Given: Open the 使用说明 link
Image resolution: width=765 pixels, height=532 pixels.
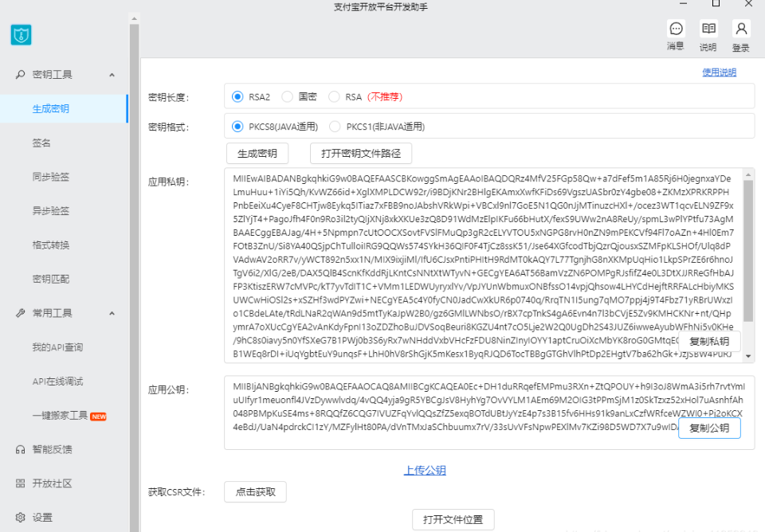Looking at the screenshot, I should click(x=719, y=72).
